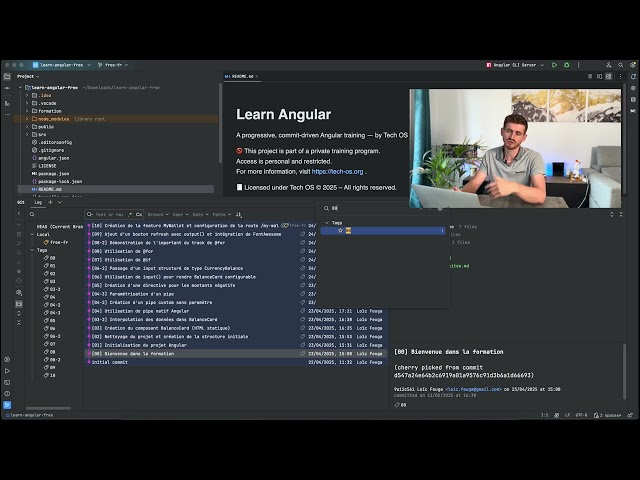Screen dimensions: 640x480
Task: Select the package.json file
Action: (53, 173)
